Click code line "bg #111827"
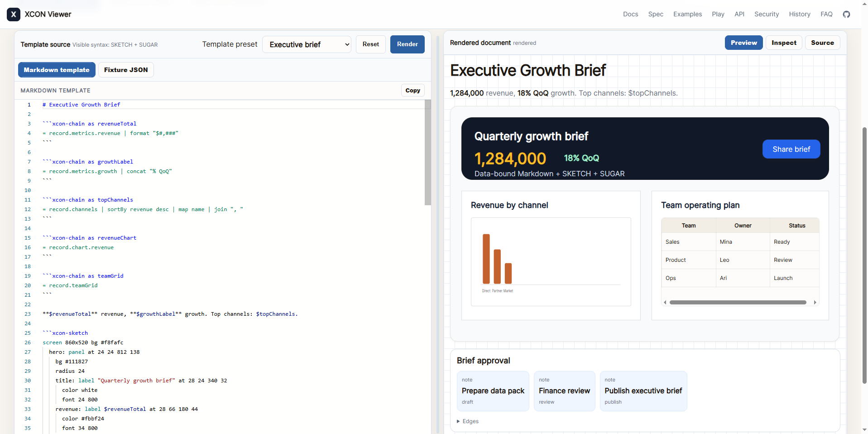Screen dimensions: 868x434 [x=72, y=362]
